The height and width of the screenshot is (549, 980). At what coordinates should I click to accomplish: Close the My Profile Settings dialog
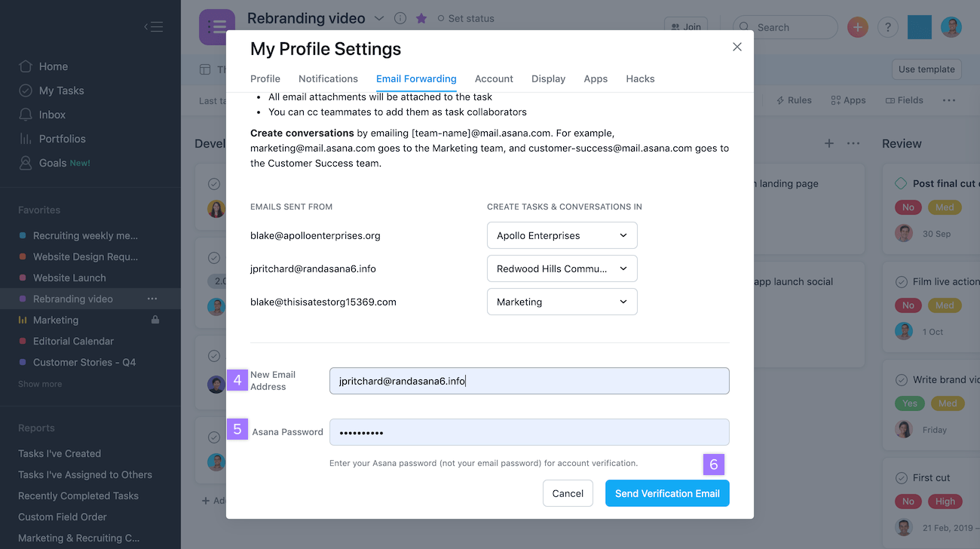tap(737, 47)
